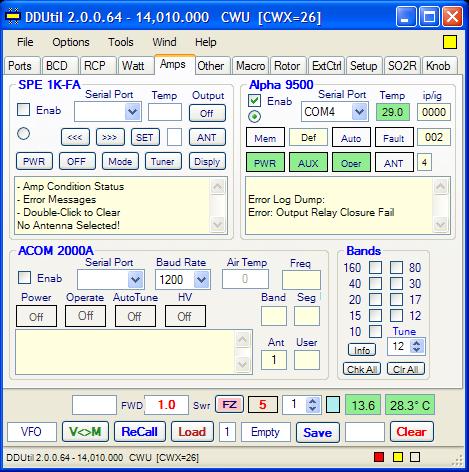Image resolution: width=469 pixels, height=472 pixels.
Task: Uncheck the Alpha 9500 Enab checkbox
Action: tap(255, 101)
